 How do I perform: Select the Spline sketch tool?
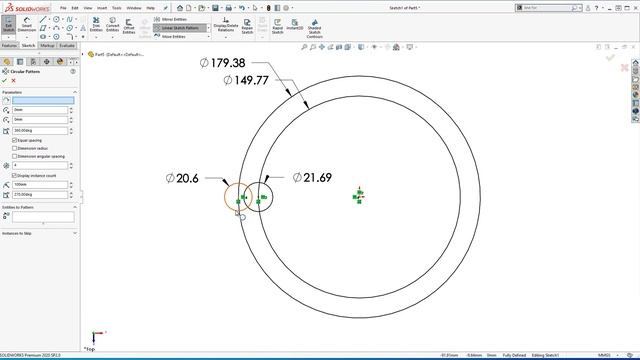(69, 19)
